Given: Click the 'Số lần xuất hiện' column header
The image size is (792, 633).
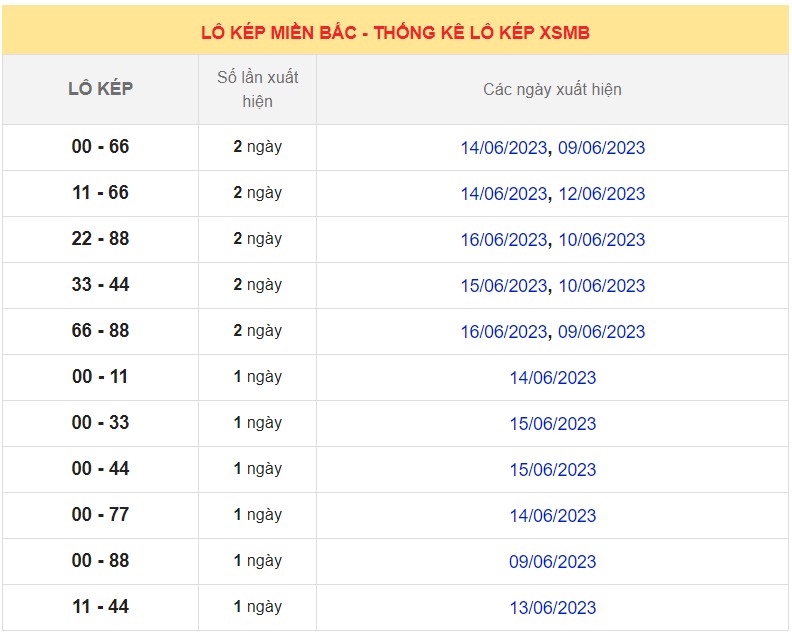Looking at the screenshot, I should [x=257, y=89].
